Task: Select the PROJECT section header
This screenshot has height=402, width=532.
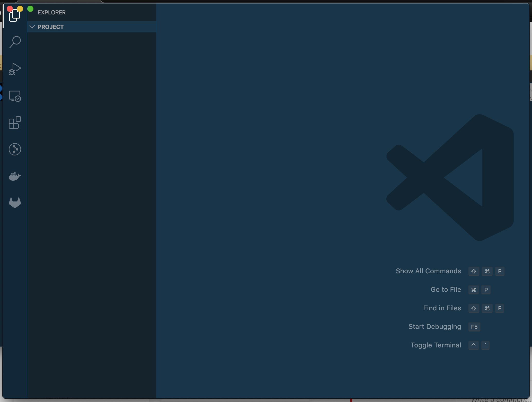Action: coord(92,27)
